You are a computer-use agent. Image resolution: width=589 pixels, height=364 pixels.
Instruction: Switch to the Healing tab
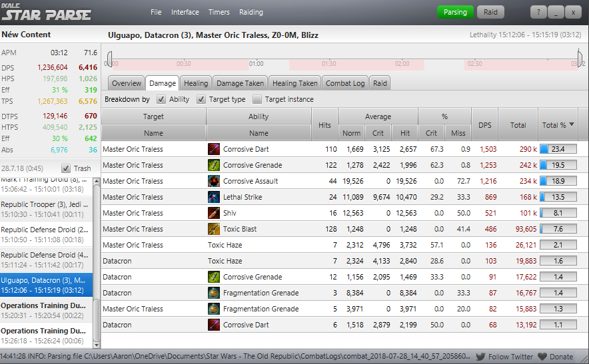196,83
